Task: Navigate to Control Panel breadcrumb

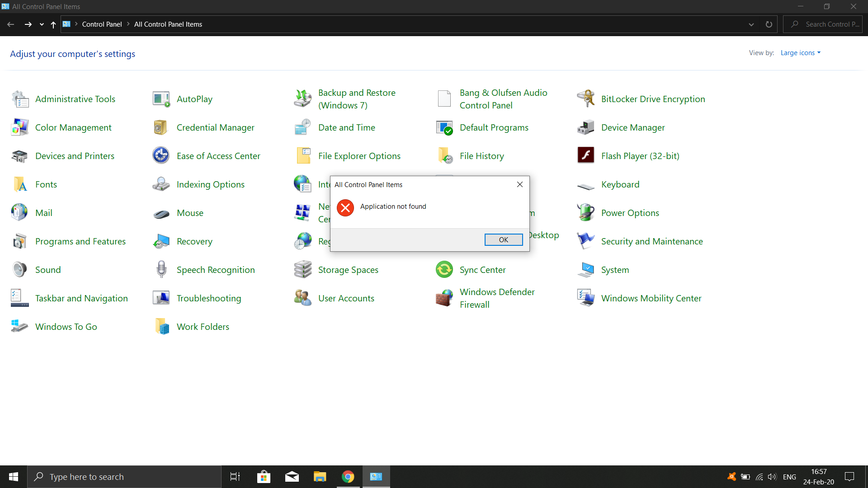Action: point(102,24)
